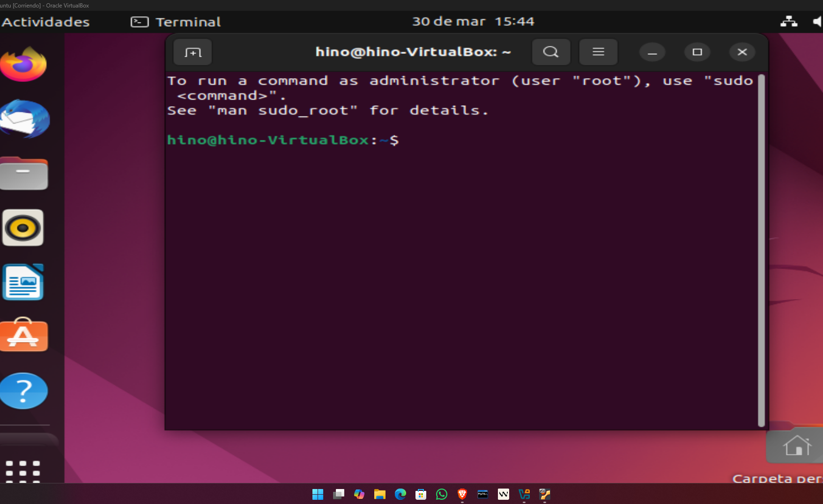Open Thunderbird mail from the dock

coord(24,119)
